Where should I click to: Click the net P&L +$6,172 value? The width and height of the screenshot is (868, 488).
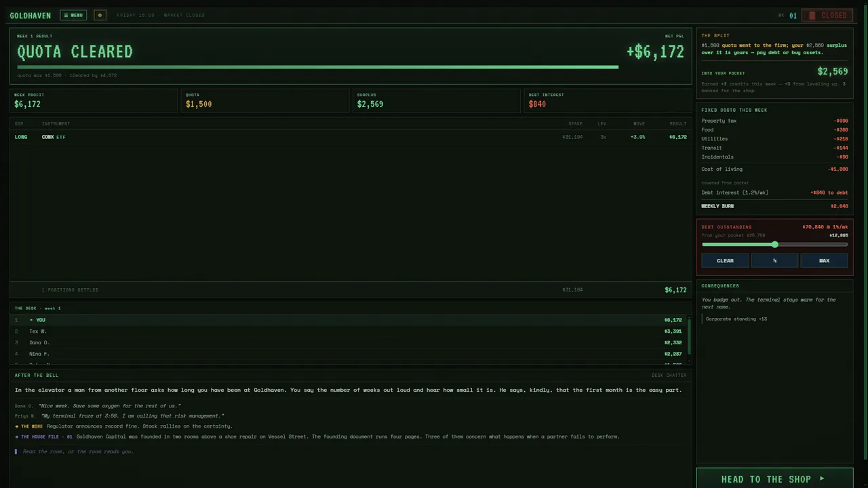tap(655, 52)
